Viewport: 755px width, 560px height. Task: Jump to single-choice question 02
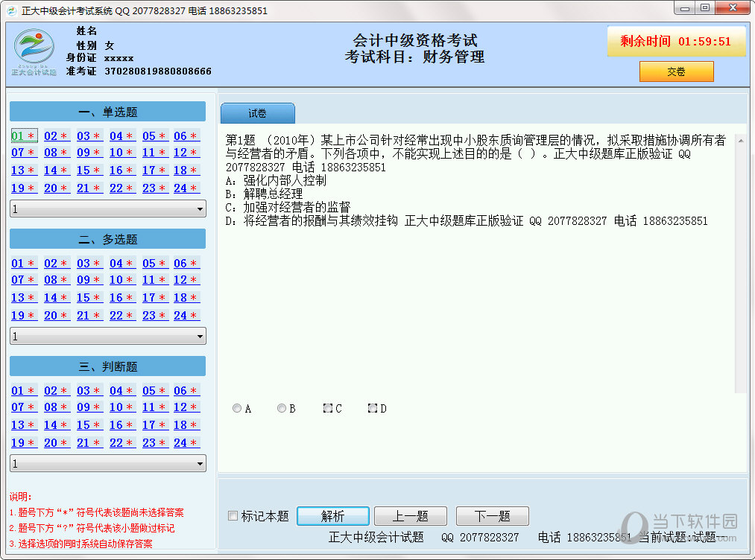57,136
